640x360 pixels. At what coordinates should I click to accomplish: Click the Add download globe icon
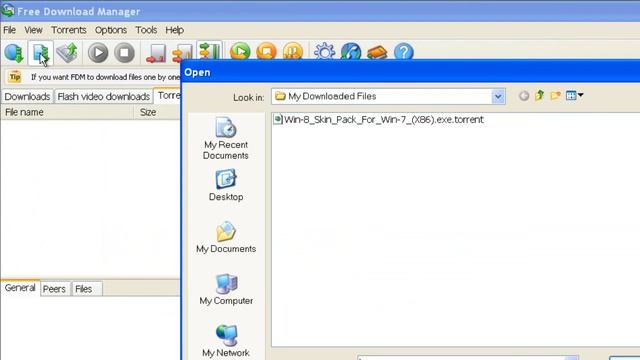tap(14, 53)
